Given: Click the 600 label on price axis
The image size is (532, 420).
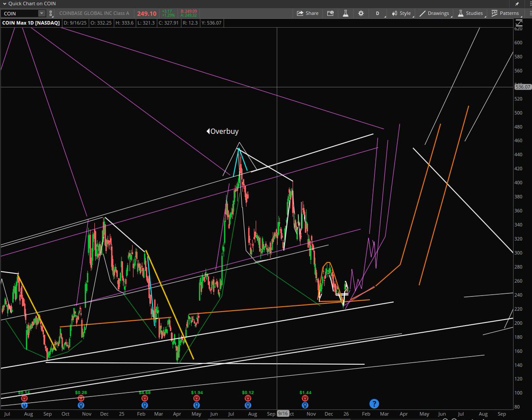Looking at the screenshot, I should [x=518, y=43].
